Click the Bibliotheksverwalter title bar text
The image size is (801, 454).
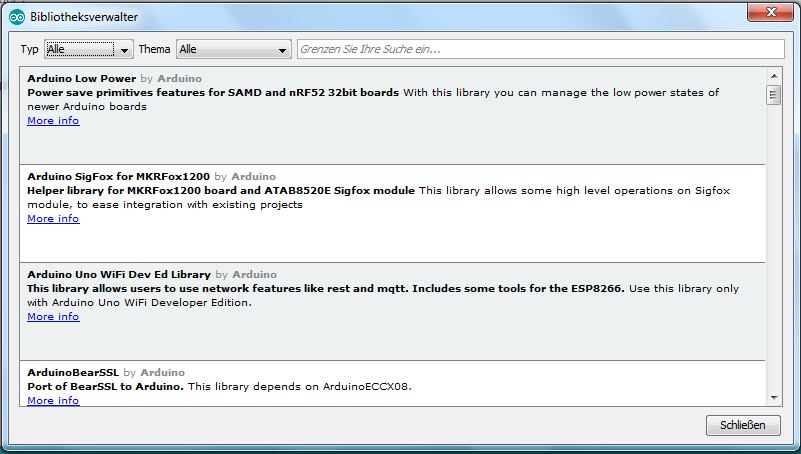[x=84, y=17]
